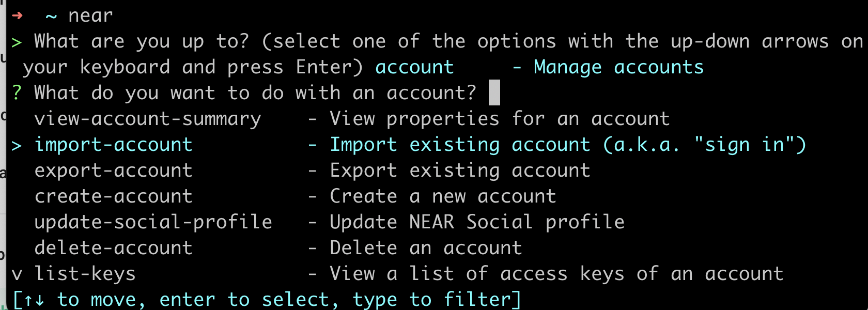Click the down indicator beside list-keys

[17, 275]
